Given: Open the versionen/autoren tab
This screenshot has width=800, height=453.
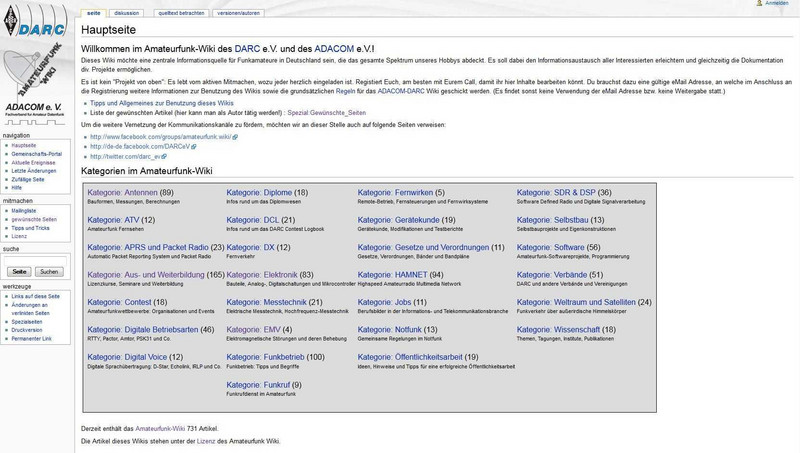Looking at the screenshot, I should pyautogui.click(x=238, y=13).
